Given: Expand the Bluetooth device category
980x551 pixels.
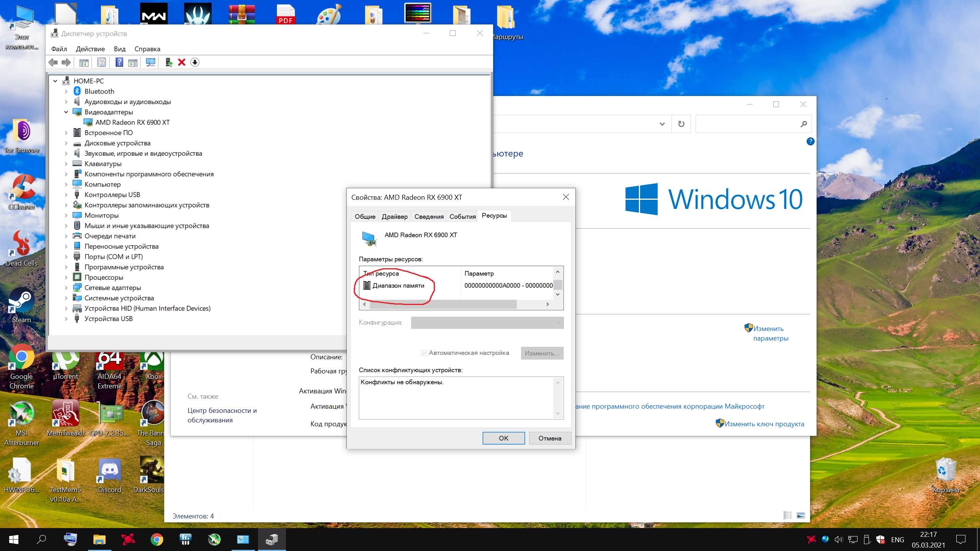Looking at the screenshot, I should [66, 91].
